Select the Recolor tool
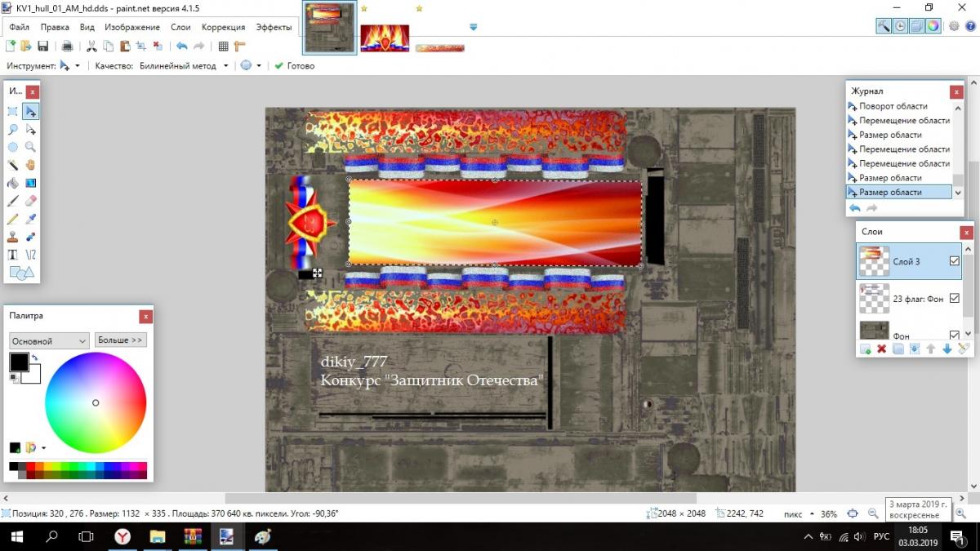This screenshot has height=551, width=980. 30,237
